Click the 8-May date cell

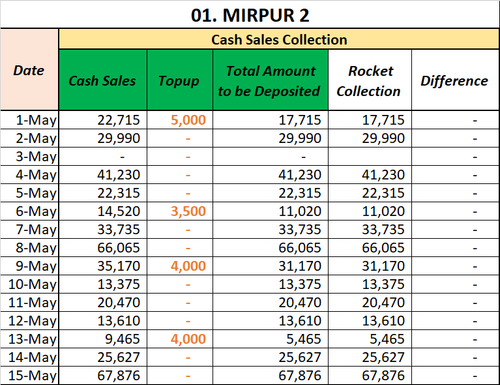29,248
